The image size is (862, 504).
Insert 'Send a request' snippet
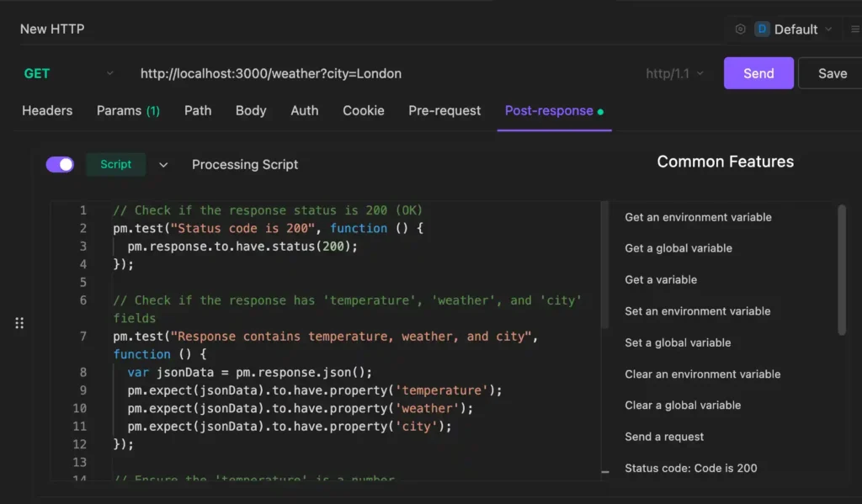coord(664,437)
